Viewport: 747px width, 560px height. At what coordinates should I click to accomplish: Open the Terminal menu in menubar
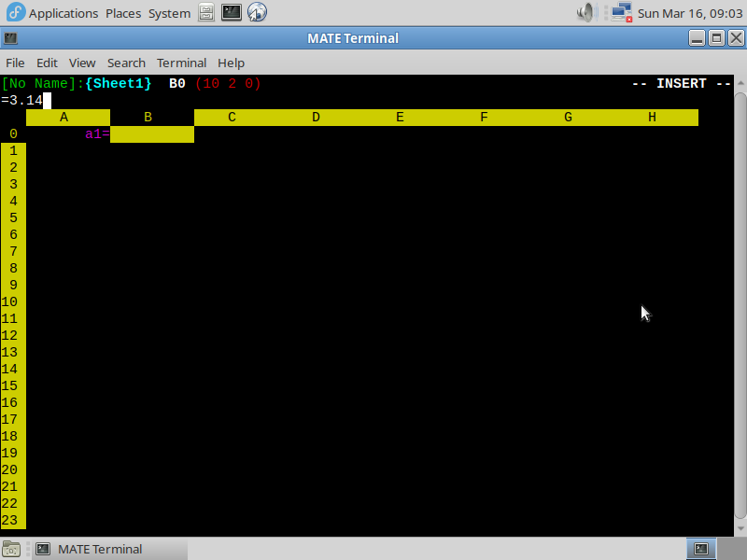click(181, 63)
